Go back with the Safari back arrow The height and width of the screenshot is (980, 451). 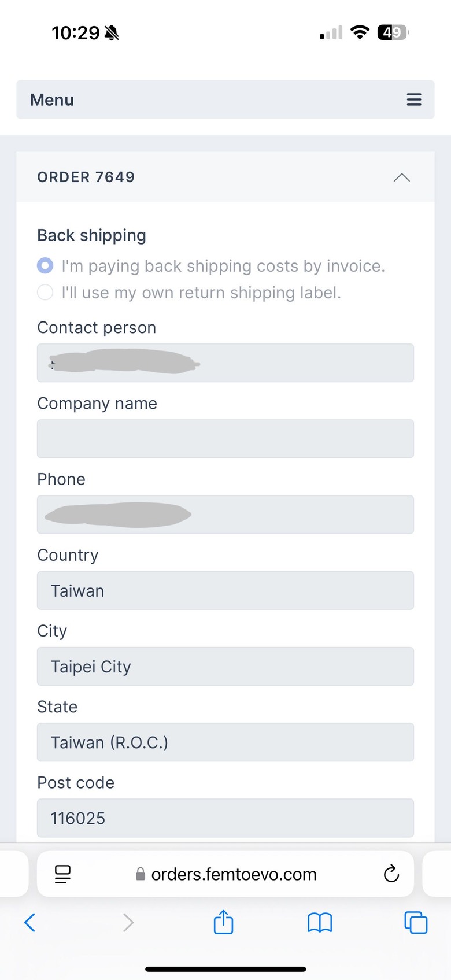[x=30, y=922]
